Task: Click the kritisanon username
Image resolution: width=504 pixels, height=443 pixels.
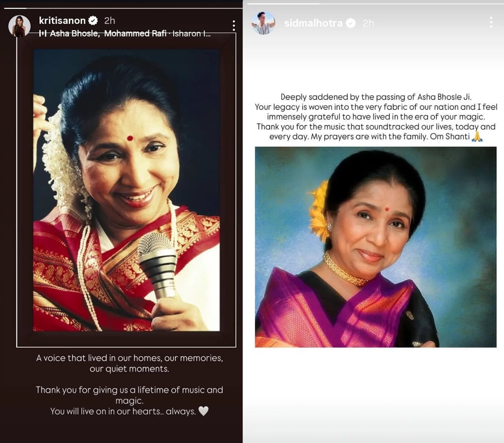Action: (x=62, y=21)
